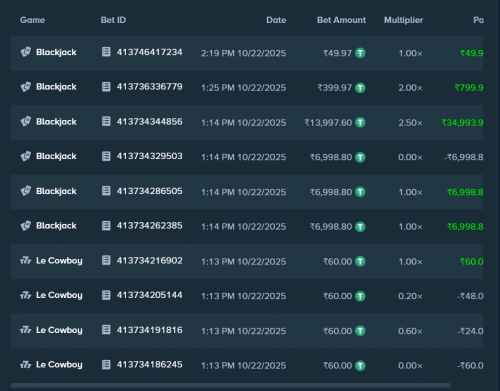Select the 0.60× multiplier value
Image resolution: width=500 pixels, height=391 pixels.
click(410, 331)
